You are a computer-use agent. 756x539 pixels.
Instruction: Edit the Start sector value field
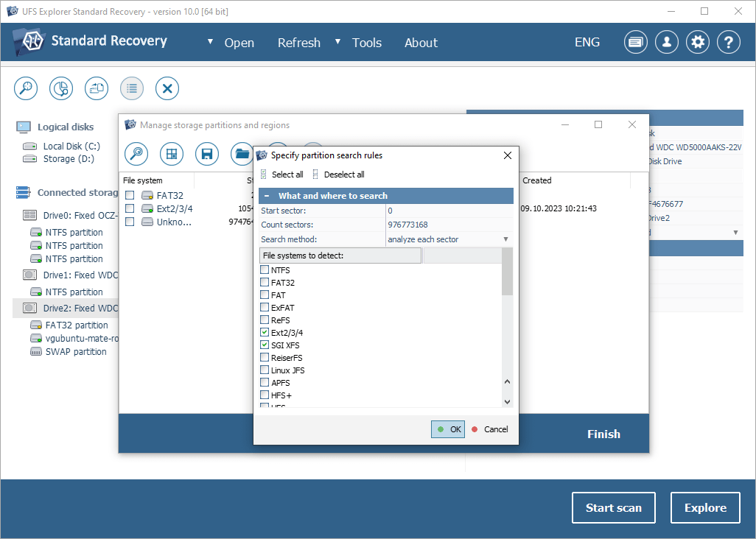click(449, 211)
